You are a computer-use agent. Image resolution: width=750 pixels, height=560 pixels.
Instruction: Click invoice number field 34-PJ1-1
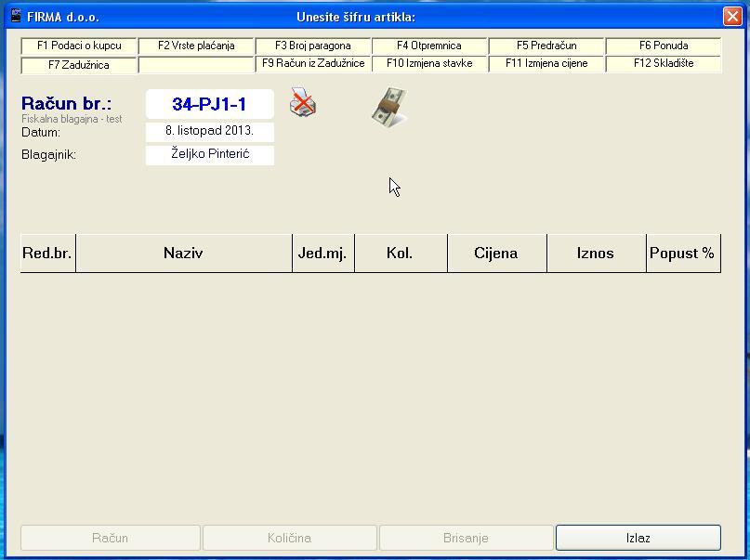pyautogui.click(x=209, y=104)
